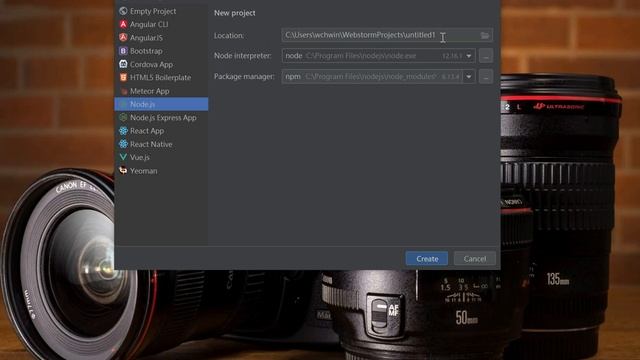640x360 pixels.
Task: Click into the Location path field
Action: pos(387,35)
